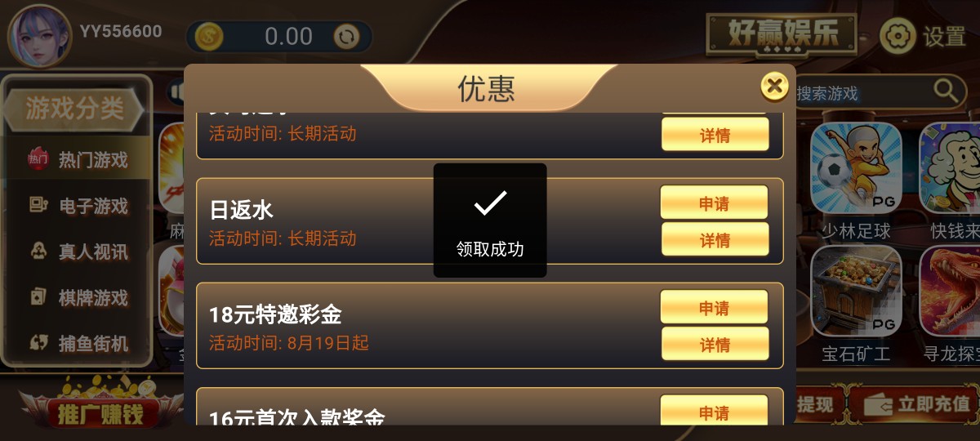Apply for 18元特邀彩金 bonus

tap(715, 308)
